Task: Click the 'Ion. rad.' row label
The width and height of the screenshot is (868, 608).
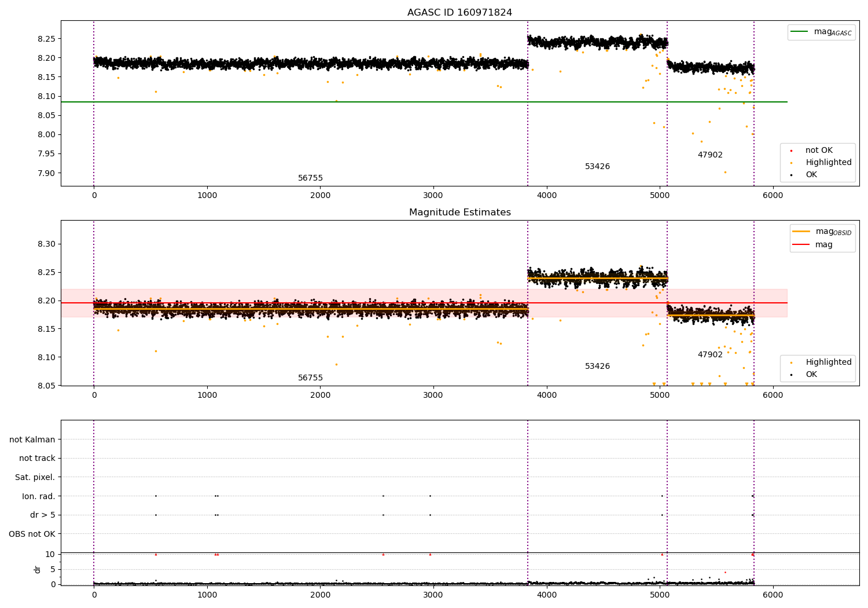Action: click(39, 496)
